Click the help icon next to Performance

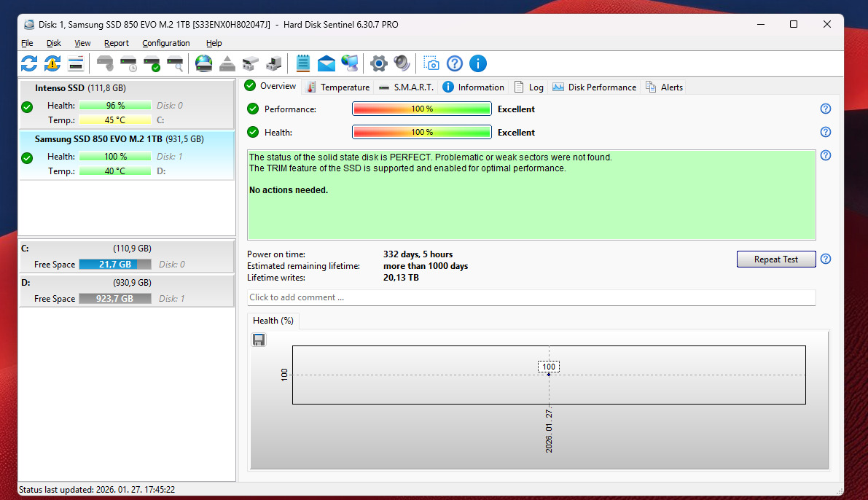point(826,109)
